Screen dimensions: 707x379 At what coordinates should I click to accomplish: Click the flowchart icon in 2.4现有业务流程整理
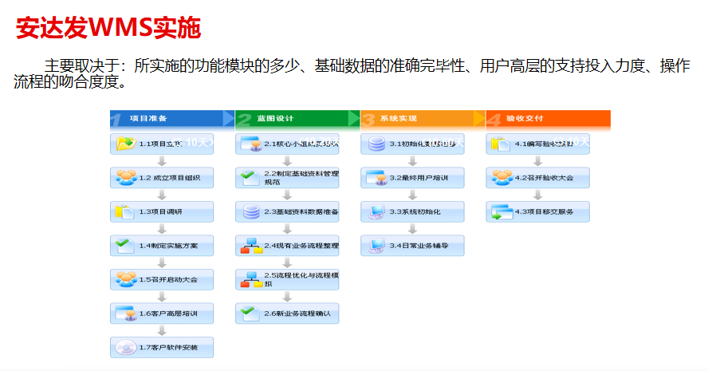tap(251, 246)
